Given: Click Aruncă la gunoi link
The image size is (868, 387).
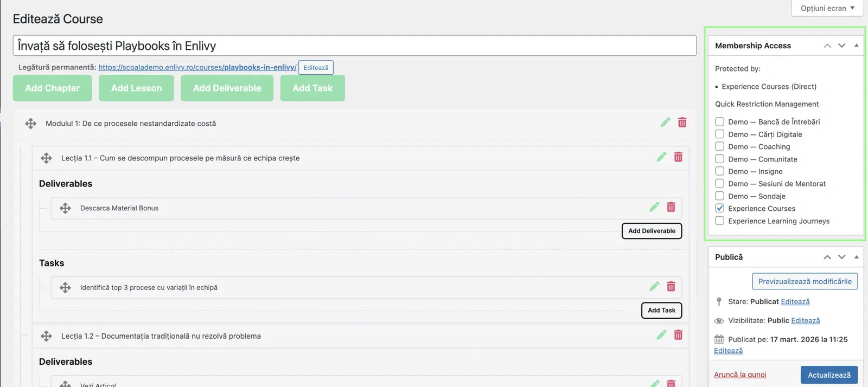Looking at the screenshot, I should click(740, 375).
